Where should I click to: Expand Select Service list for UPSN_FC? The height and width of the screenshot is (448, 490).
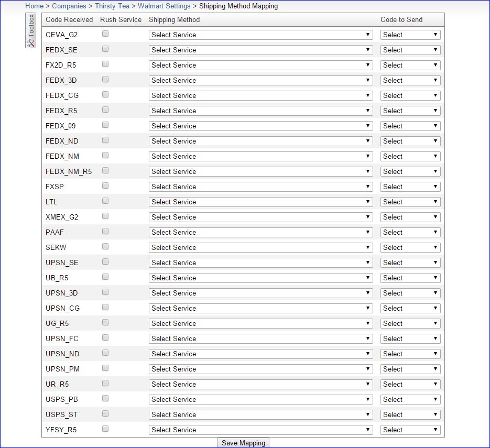point(261,338)
